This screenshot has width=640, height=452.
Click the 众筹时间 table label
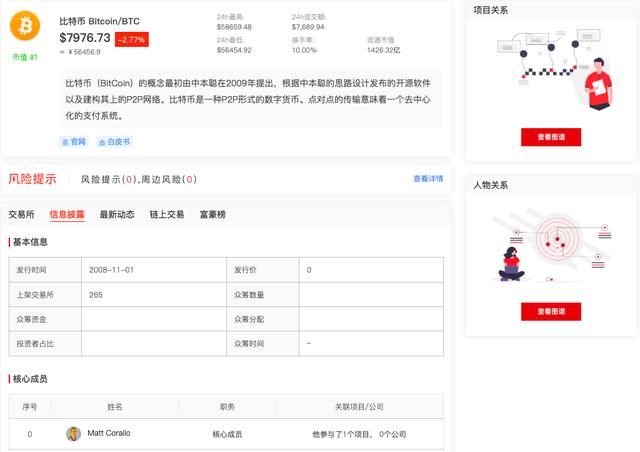click(249, 344)
